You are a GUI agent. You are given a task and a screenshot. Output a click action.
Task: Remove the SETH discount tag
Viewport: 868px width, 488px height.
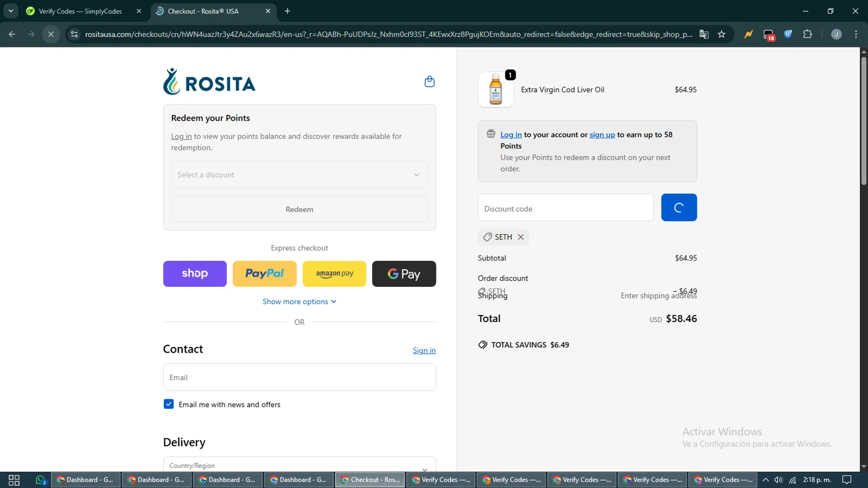pyautogui.click(x=521, y=237)
